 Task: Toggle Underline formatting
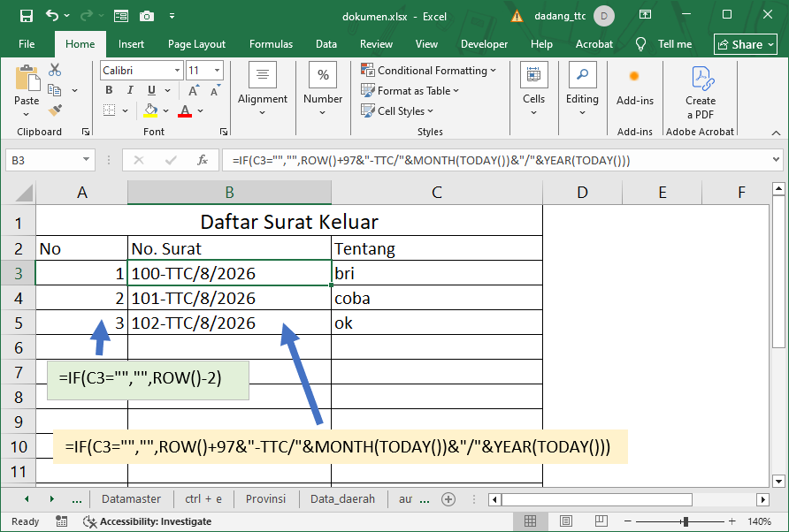(151, 90)
